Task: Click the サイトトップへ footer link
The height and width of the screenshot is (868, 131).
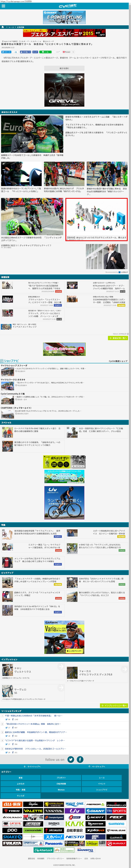Action: (32, 766)
